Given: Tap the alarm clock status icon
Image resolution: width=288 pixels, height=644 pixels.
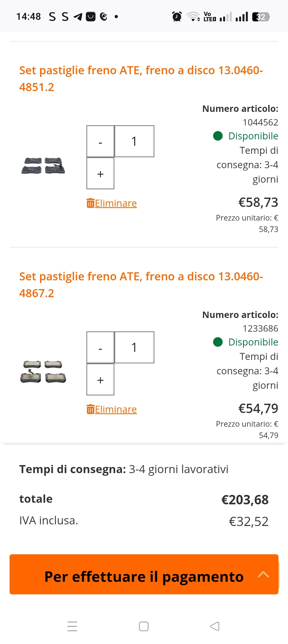Looking at the screenshot, I should pos(177,17).
